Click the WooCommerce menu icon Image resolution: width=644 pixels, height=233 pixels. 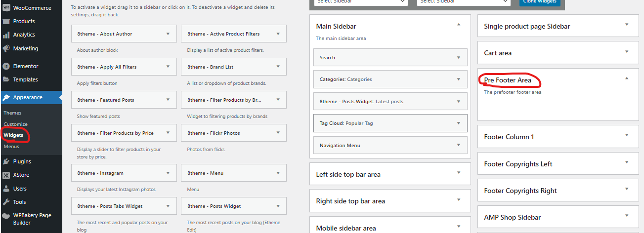(x=6, y=8)
